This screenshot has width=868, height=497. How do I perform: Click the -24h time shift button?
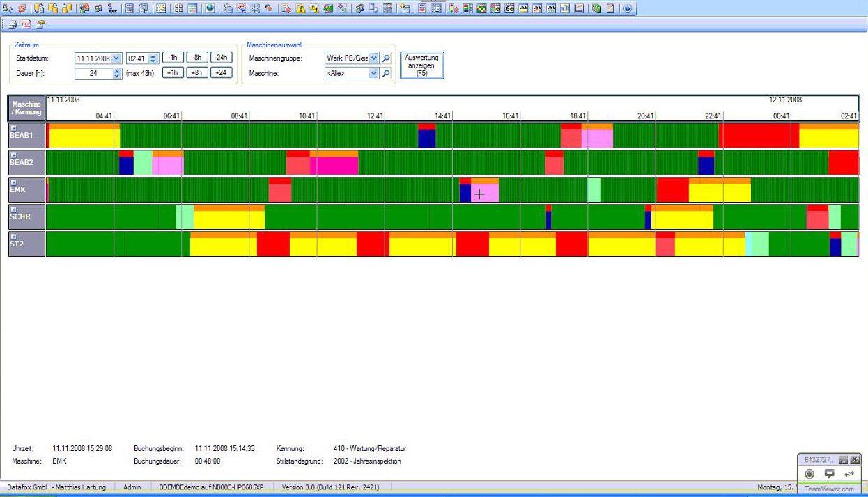tap(221, 58)
